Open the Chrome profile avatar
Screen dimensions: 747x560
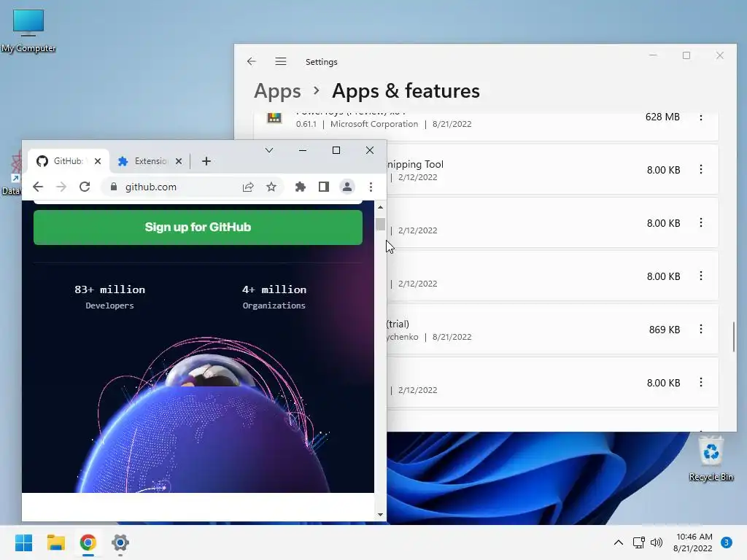pyautogui.click(x=347, y=187)
